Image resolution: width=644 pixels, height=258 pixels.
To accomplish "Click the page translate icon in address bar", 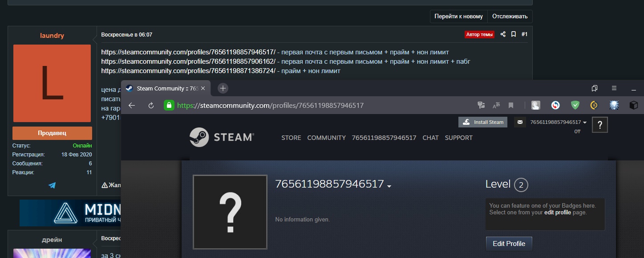I will click(496, 105).
